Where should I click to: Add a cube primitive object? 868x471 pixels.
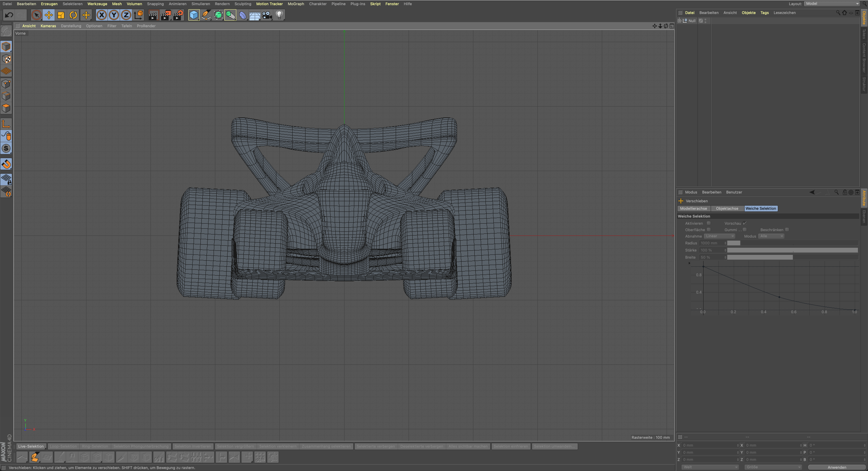pos(194,15)
